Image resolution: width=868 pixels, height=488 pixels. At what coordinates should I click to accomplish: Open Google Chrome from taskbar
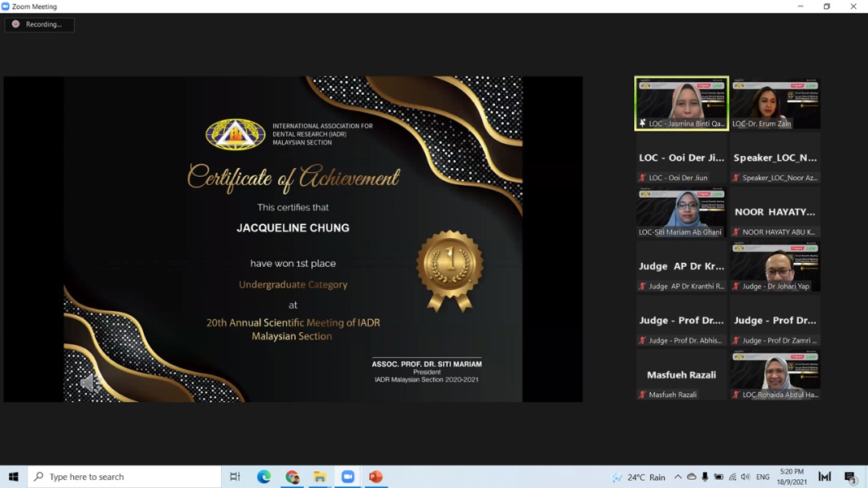tap(292, 477)
